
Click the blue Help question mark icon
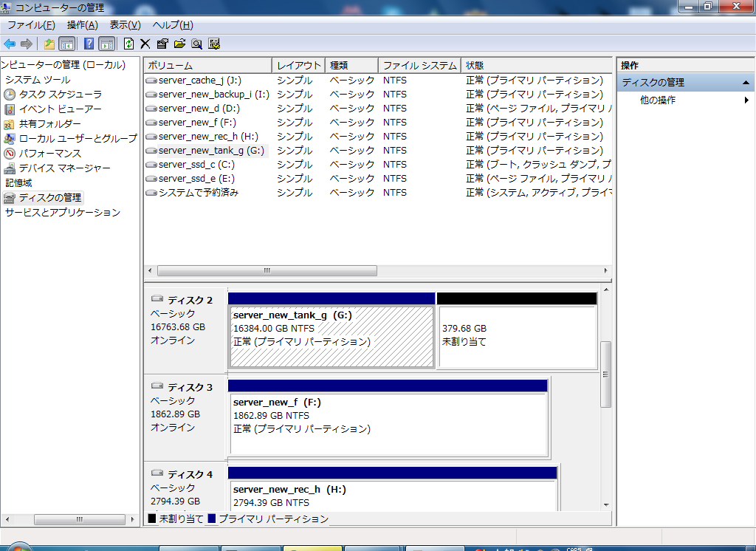click(x=89, y=44)
